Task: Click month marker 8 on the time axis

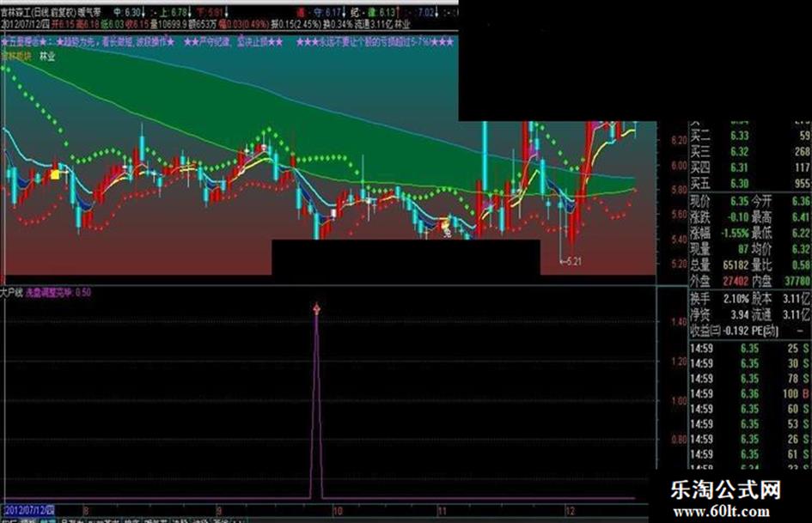Action: tap(86, 511)
